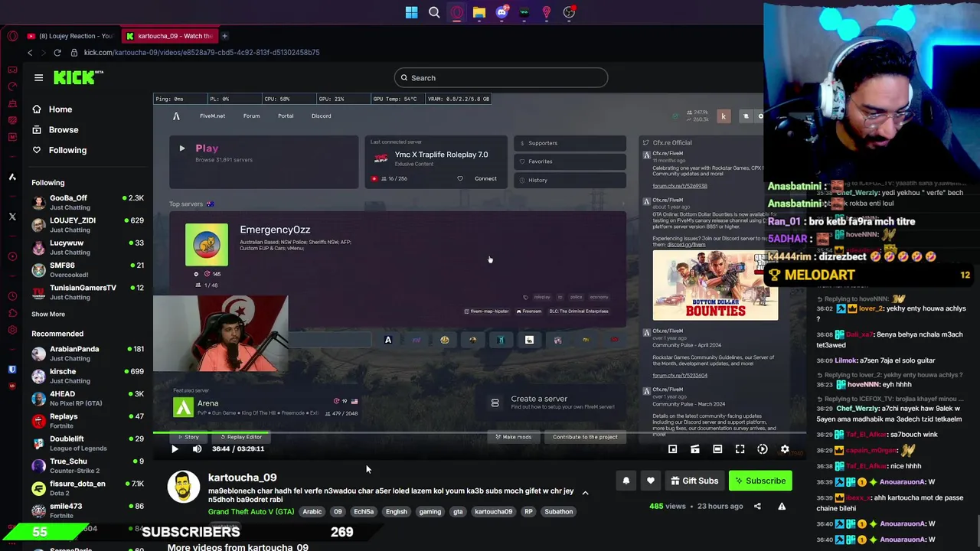
Task: Switch to Loujey Reaction YouTube tab
Action: click(x=70, y=36)
